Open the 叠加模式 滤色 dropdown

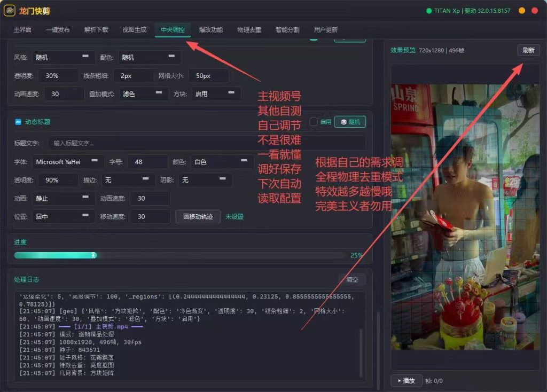(143, 94)
